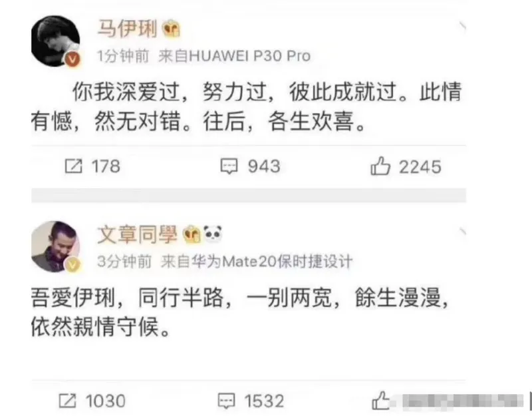
Task: Tap the membership crown badge beside 文章同學
Action: tap(192, 234)
